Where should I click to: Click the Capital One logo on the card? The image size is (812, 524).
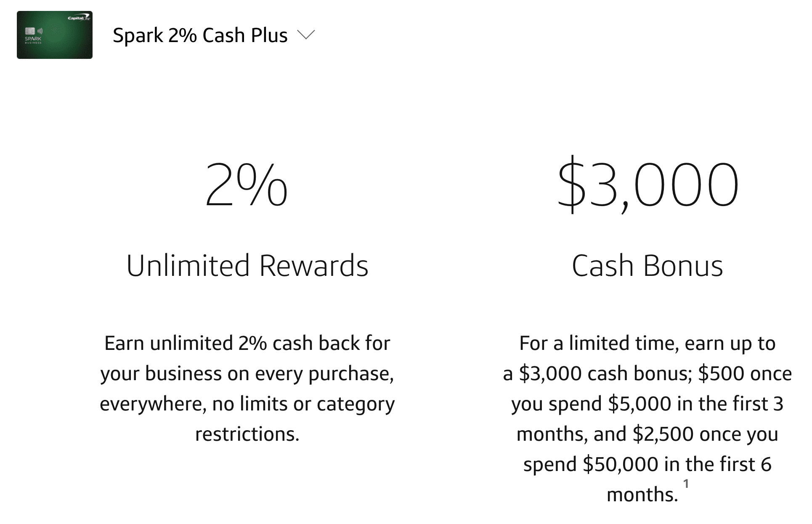[79, 18]
